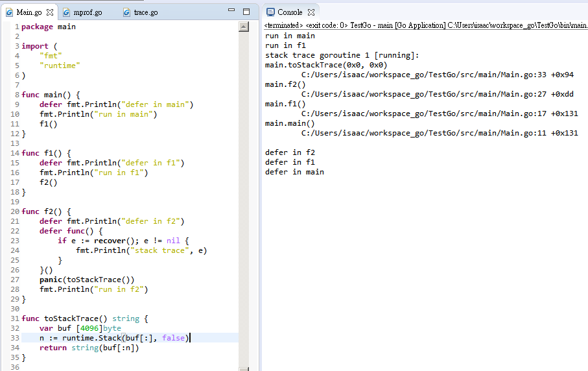This screenshot has height=371, width=588.
Task: Open the trace.go editor tab
Action: [145, 12]
